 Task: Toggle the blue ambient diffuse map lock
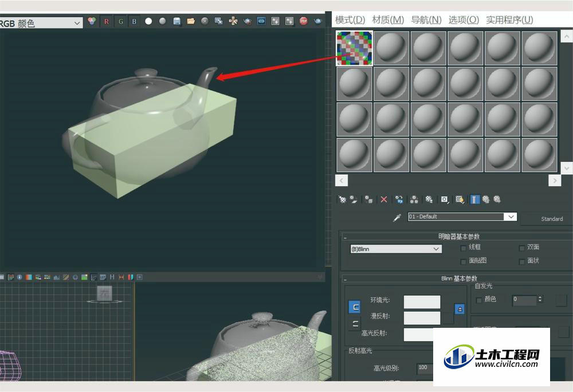tap(460, 309)
